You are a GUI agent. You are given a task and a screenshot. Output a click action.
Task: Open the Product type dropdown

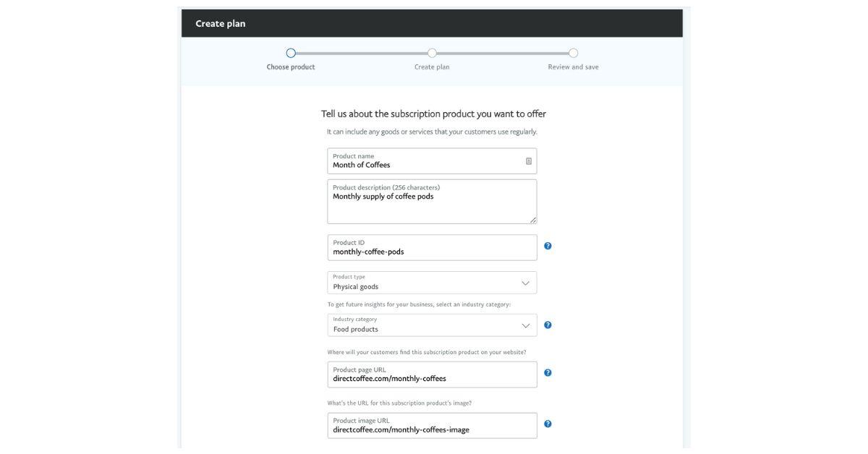pos(432,283)
